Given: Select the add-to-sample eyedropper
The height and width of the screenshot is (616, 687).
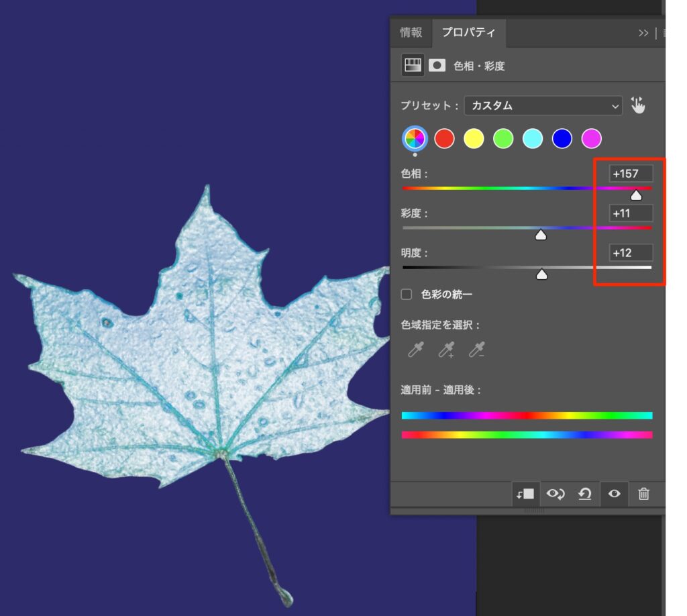Looking at the screenshot, I should point(446,350).
